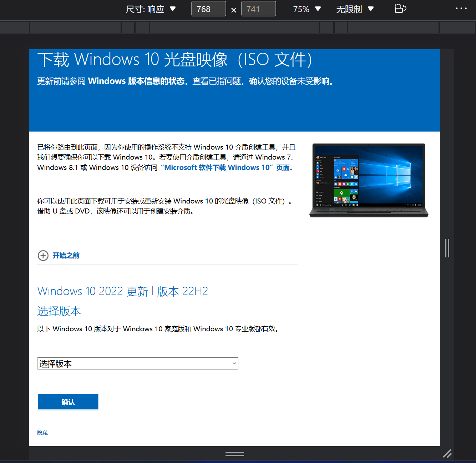Open the 75% zoom dropdown
Viewport: 476px width, 463px height.
(307, 9)
